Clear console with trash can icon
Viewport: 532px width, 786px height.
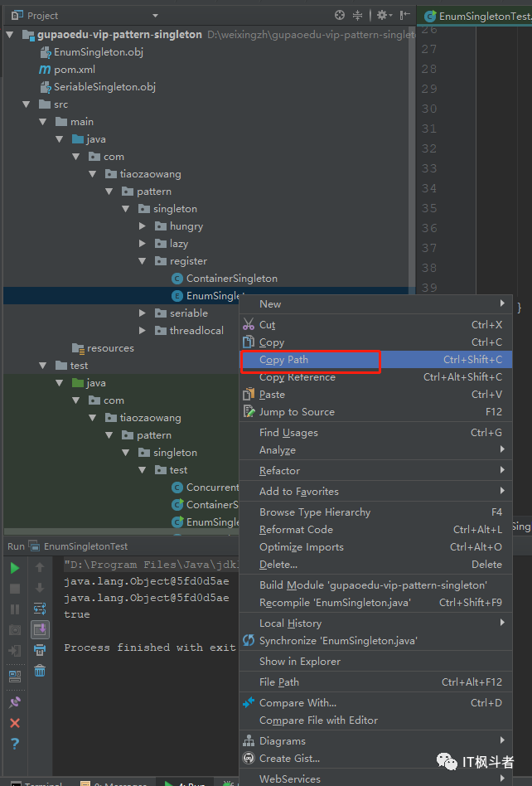(x=40, y=671)
